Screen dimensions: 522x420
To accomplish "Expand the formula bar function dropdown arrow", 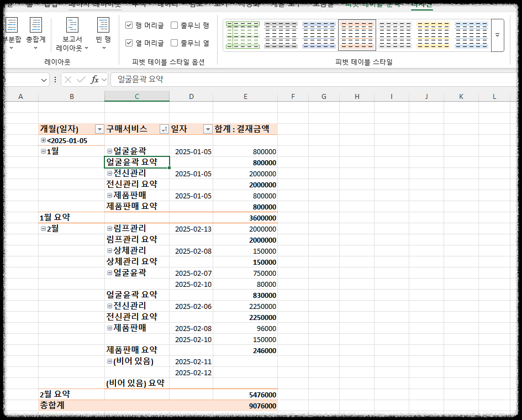I will pos(104,80).
